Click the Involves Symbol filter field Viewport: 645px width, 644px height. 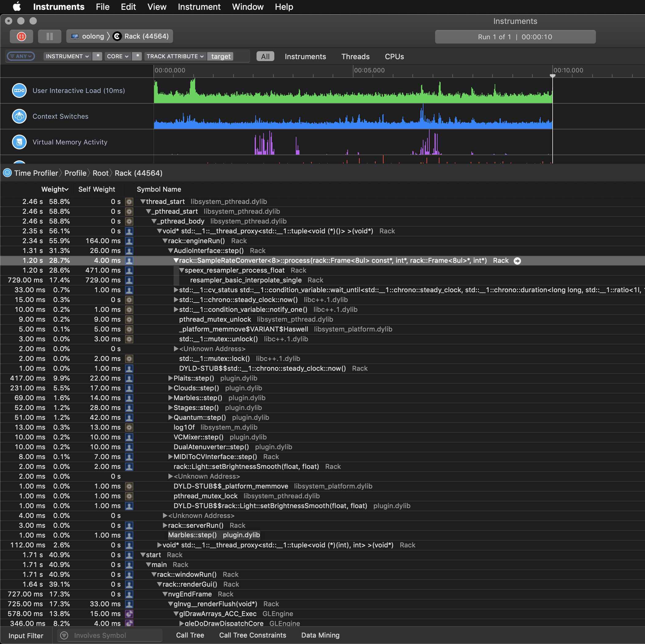[110, 635]
